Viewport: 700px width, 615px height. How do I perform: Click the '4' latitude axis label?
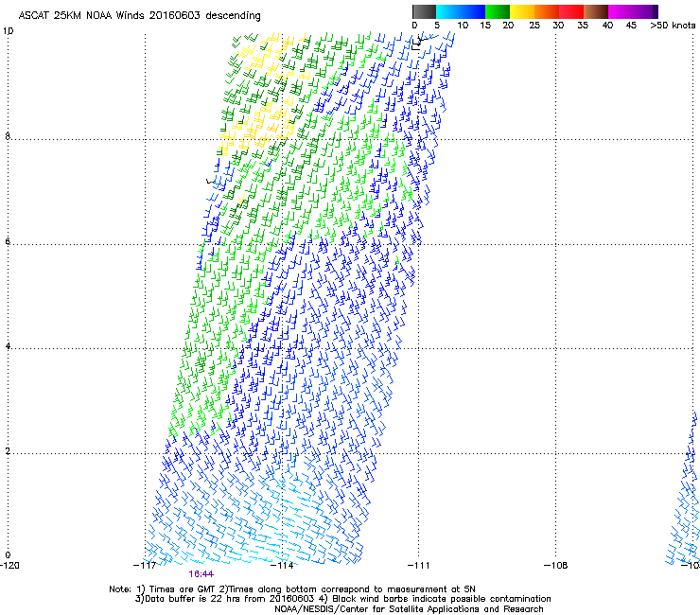[x=8, y=346]
